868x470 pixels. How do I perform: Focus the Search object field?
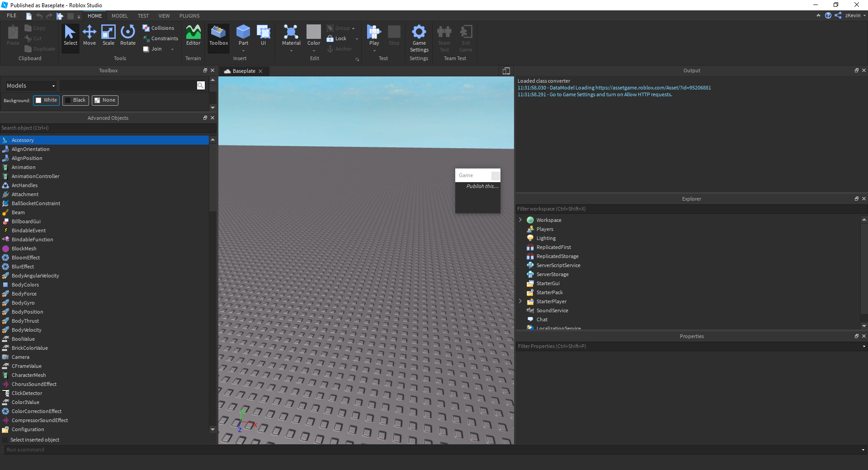coord(108,128)
